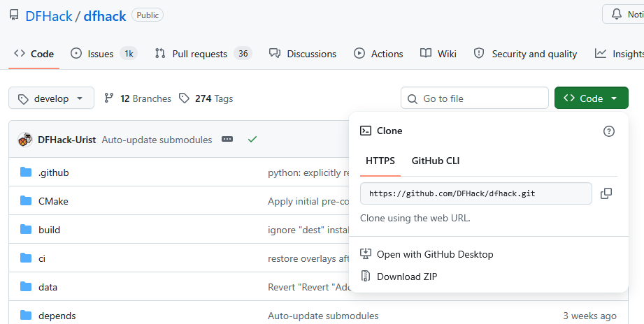
Task: Click the folder icon beside CMake
Action: click(x=26, y=200)
